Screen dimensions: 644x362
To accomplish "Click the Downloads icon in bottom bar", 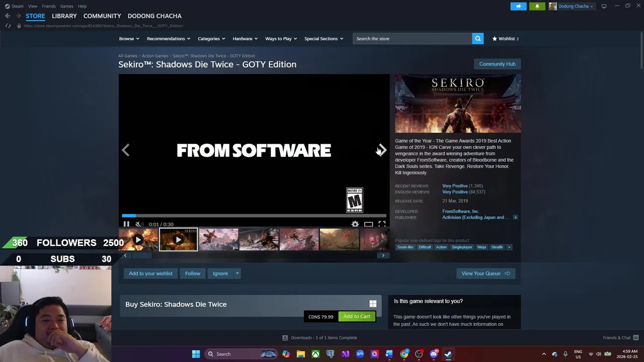I will coord(285,337).
